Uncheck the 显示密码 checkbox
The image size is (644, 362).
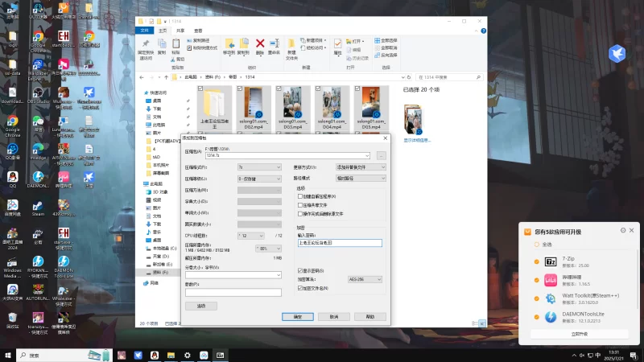pyautogui.click(x=300, y=270)
